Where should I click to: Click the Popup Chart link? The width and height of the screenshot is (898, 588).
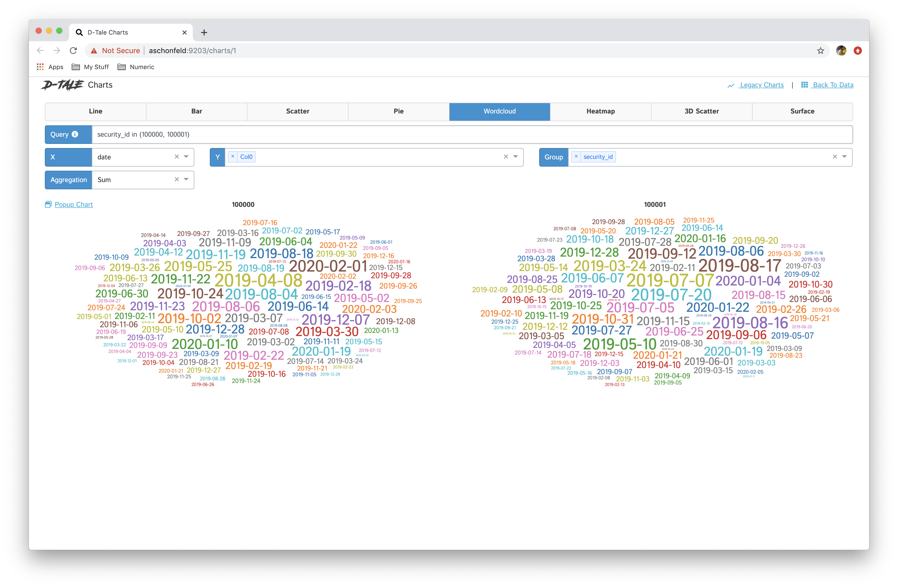click(73, 205)
